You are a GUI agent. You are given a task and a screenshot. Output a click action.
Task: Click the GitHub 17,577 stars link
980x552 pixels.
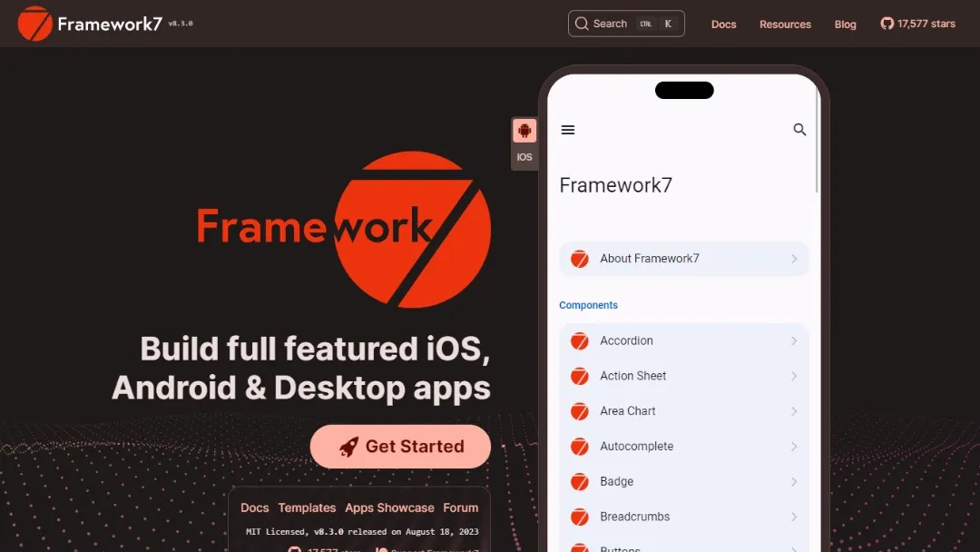(x=917, y=24)
